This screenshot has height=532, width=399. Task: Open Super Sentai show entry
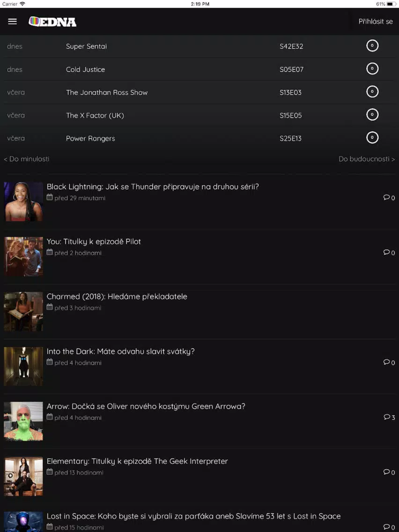coord(86,46)
